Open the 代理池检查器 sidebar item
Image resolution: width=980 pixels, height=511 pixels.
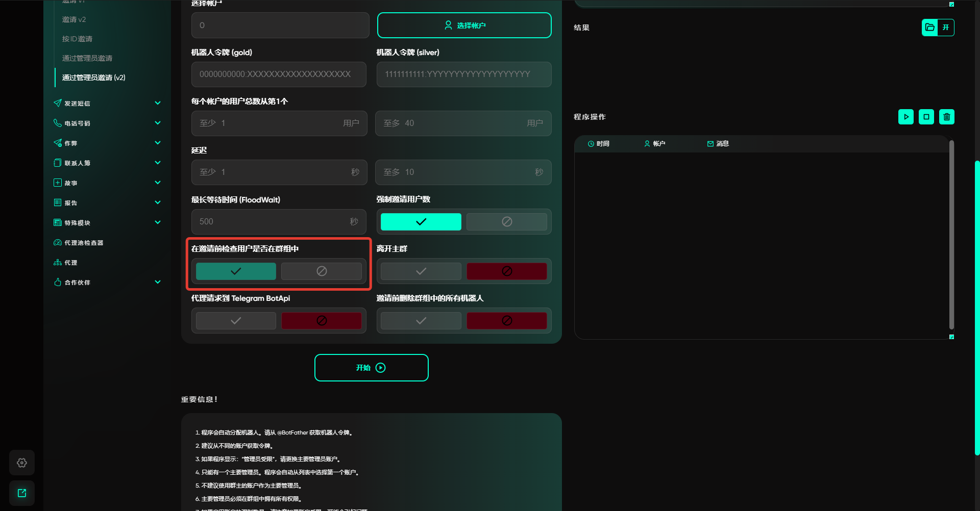click(84, 243)
